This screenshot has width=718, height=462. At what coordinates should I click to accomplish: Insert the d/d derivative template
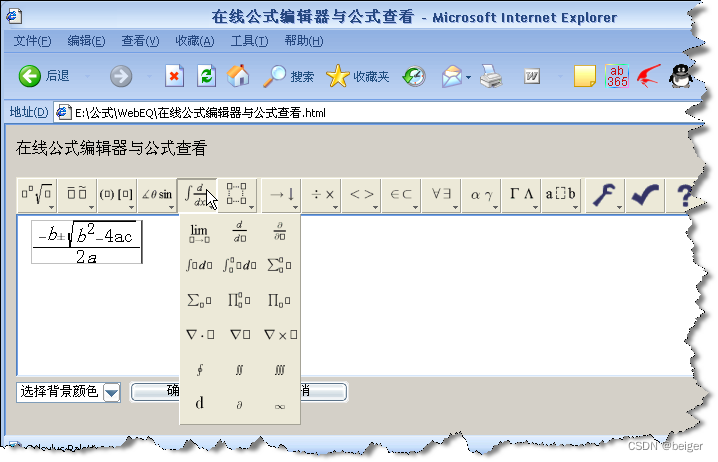[x=239, y=232]
